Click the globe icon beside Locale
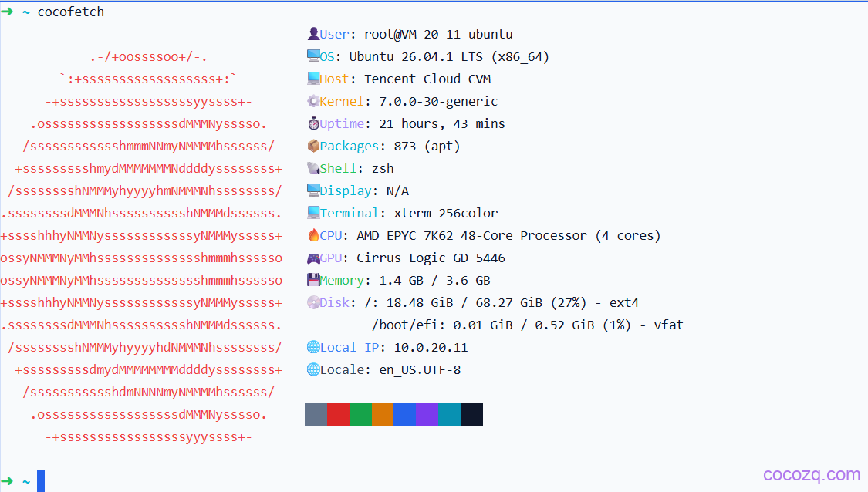The image size is (868, 492). (313, 369)
